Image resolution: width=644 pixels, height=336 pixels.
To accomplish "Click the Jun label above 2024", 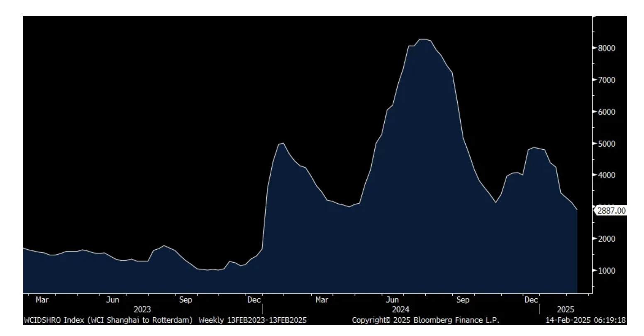I will point(392,300).
